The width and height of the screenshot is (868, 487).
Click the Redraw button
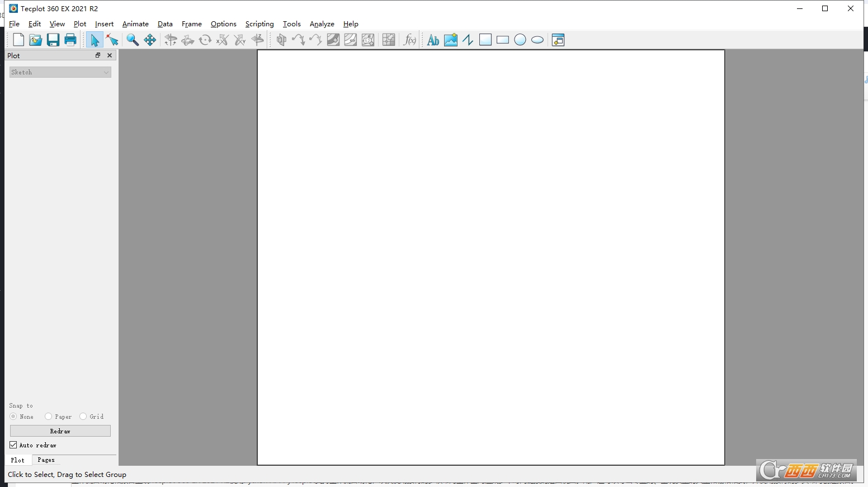click(60, 431)
